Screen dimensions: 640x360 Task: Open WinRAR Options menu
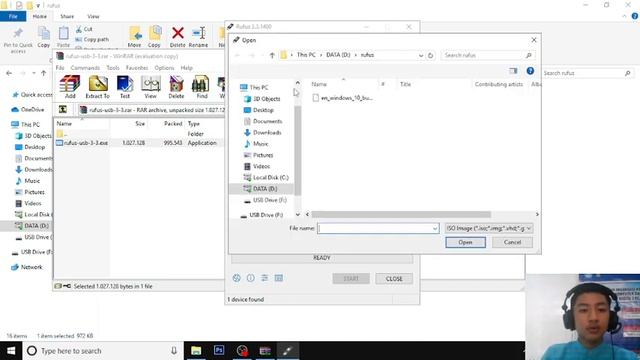(164, 68)
